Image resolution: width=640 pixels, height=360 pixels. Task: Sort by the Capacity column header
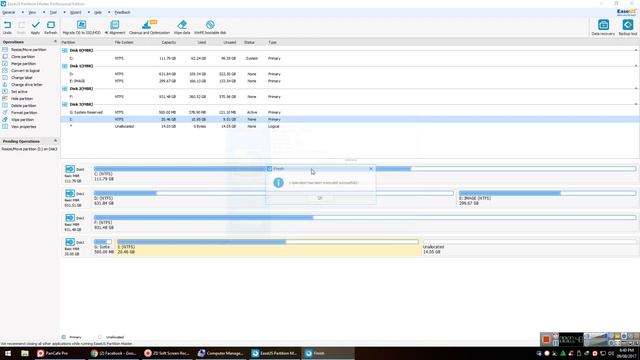tap(169, 42)
